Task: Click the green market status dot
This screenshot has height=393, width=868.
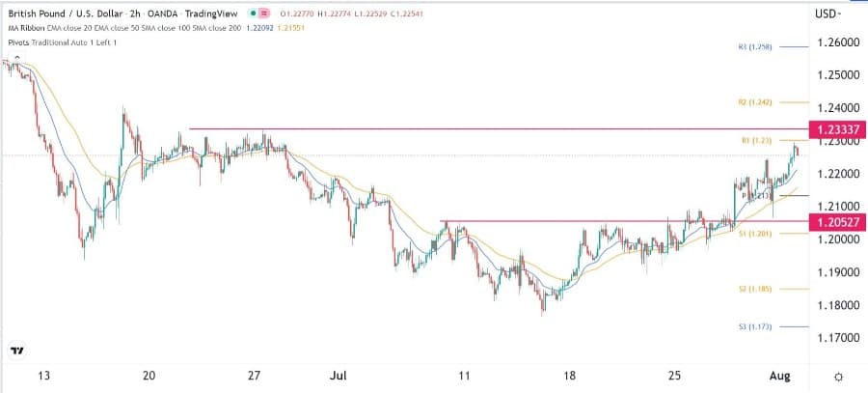Action: [x=253, y=13]
